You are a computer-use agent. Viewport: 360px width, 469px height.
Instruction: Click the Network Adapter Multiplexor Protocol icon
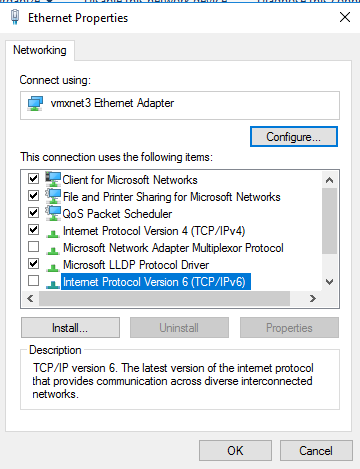coord(53,250)
